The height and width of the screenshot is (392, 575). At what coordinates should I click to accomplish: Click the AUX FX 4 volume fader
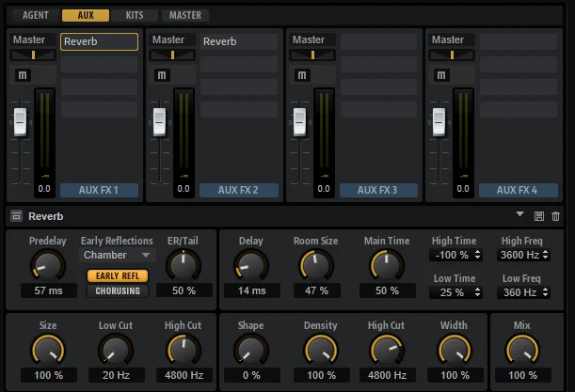coord(439,122)
